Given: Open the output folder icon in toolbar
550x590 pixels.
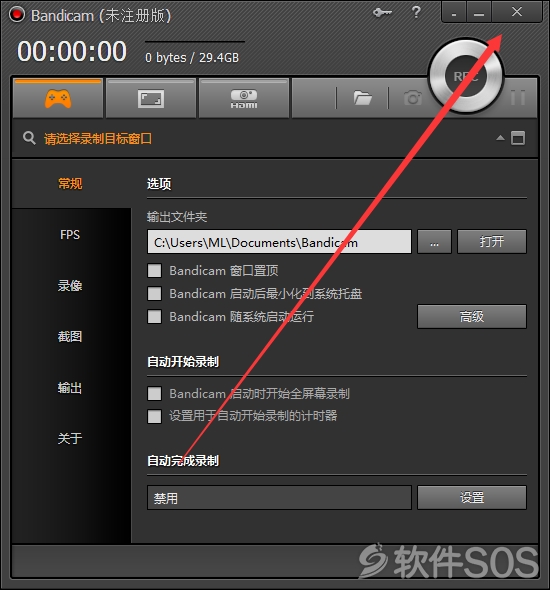Looking at the screenshot, I should point(362,98).
